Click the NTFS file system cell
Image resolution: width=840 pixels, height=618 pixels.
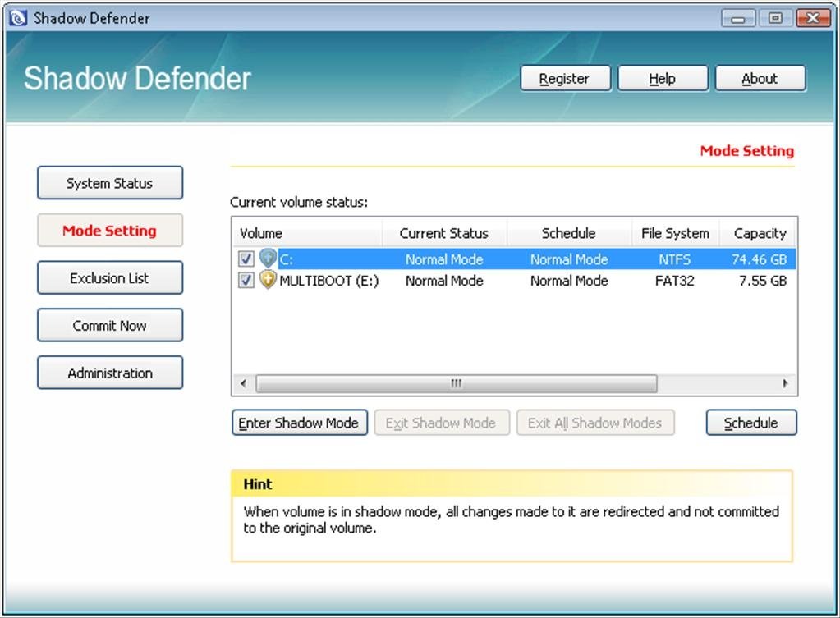674,259
